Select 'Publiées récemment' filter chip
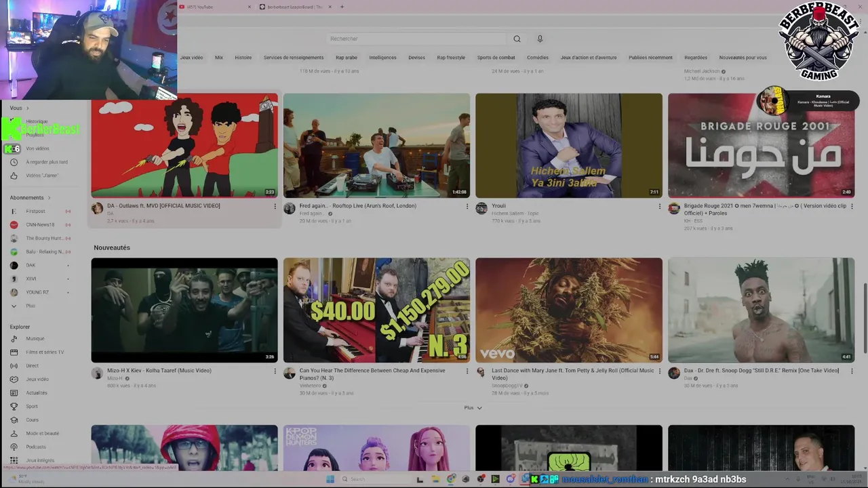 650,58
